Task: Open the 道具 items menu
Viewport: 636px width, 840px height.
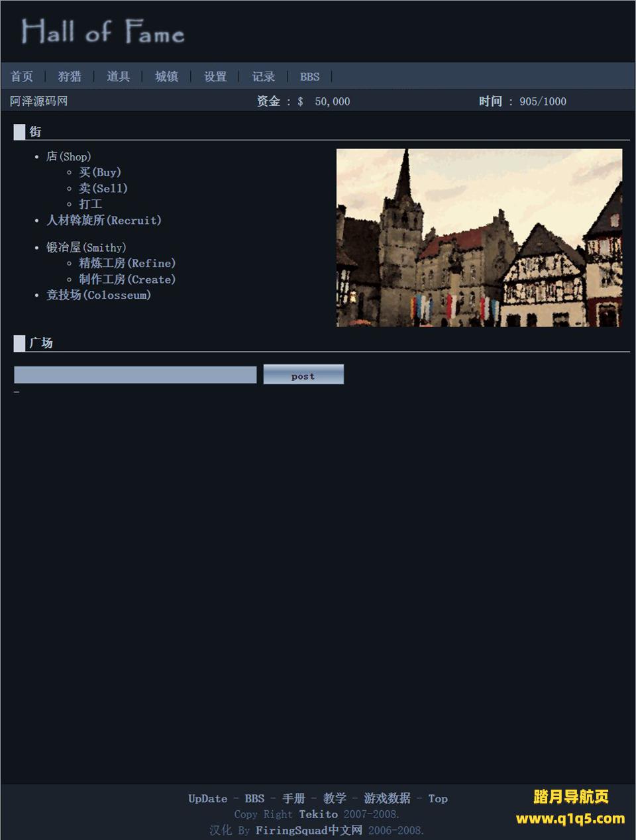Action: pyautogui.click(x=118, y=77)
